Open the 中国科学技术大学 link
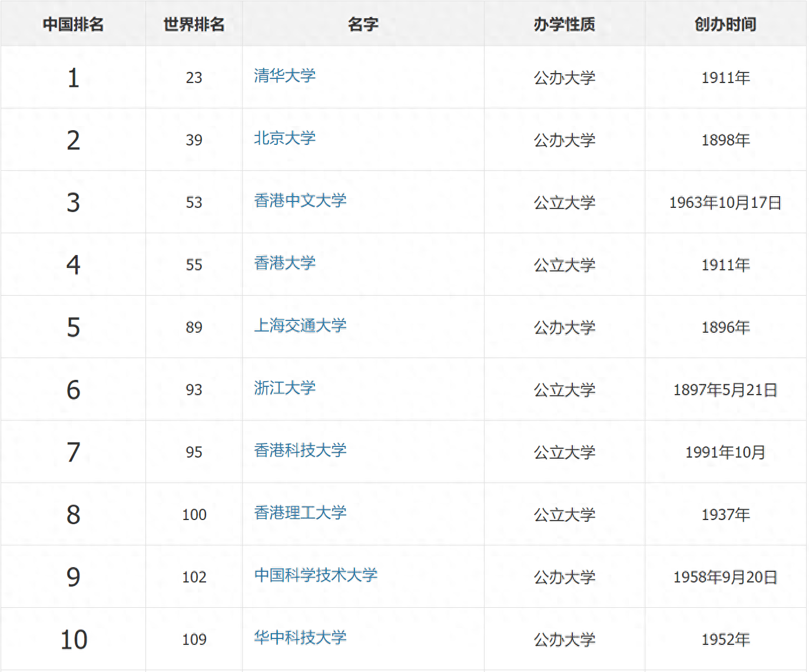Image resolution: width=809 pixels, height=672 pixels. point(316,575)
